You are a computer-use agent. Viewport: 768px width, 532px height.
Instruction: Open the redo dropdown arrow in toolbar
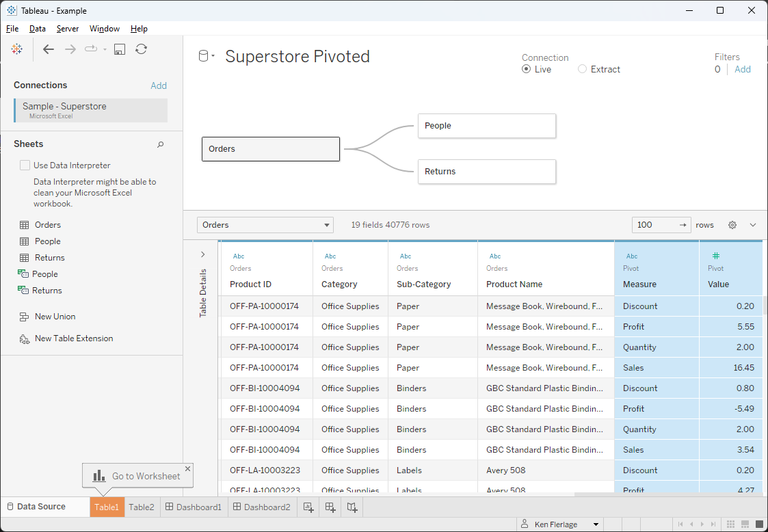point(105,49)
